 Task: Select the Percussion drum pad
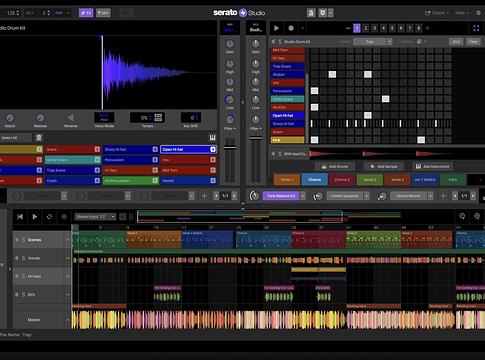(131, 160)
